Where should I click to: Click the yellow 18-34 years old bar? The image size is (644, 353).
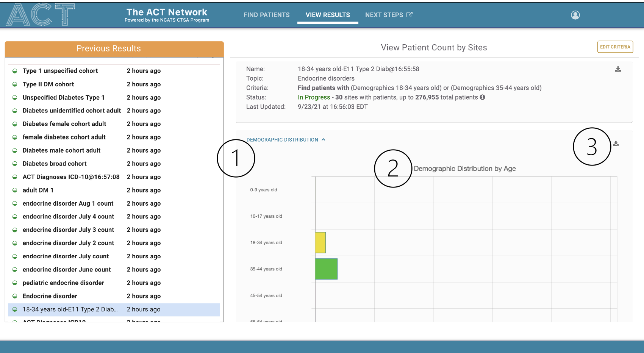[x=320, y=242]
